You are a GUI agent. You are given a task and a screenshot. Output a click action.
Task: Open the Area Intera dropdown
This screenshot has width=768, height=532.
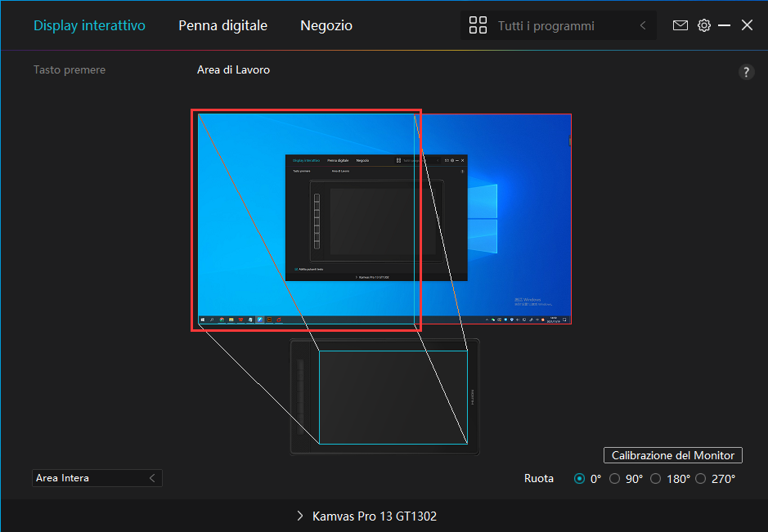pyautogui.click(x=97, y=478)
